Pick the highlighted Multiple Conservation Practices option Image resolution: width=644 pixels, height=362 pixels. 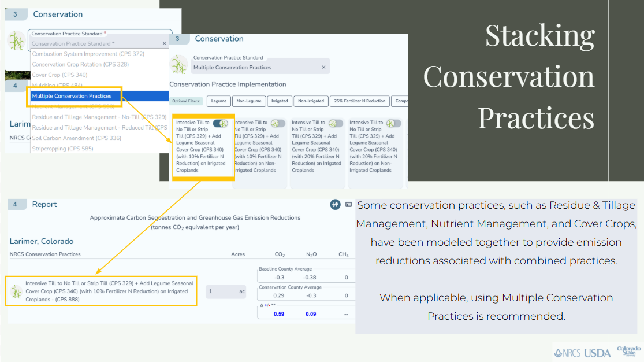coord(99,96)
